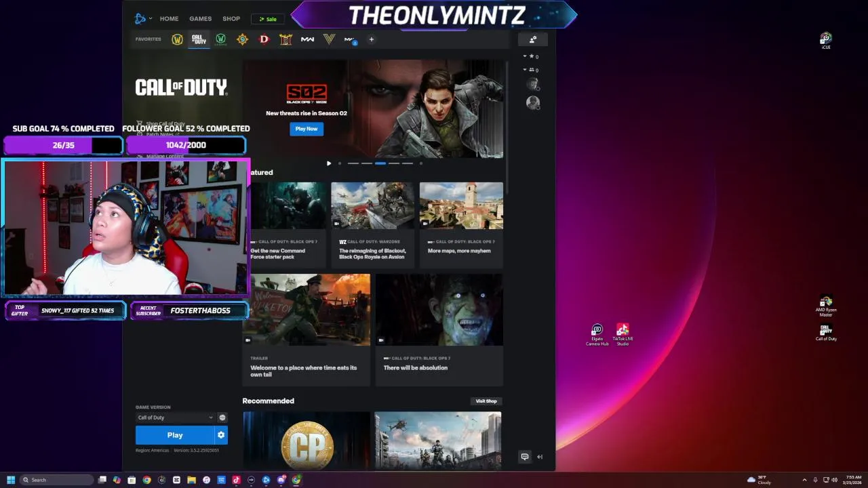Open Copilot from the taskbar
The image size is (868, 488).
click(x=117, y=480)
